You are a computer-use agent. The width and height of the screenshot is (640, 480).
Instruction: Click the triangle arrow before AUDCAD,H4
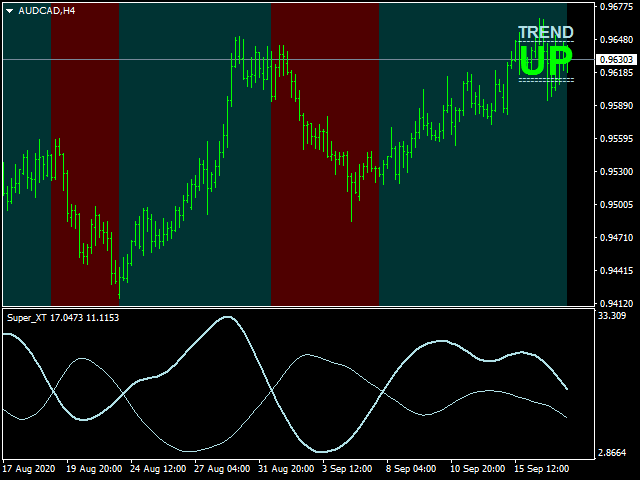[x=10, y=10]
